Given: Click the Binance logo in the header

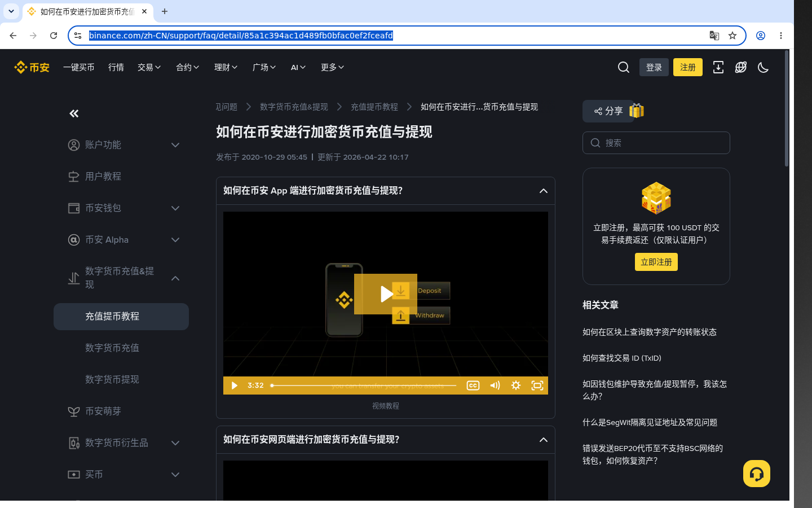Looking at the screenshot, I should click(x=32, y=67).
